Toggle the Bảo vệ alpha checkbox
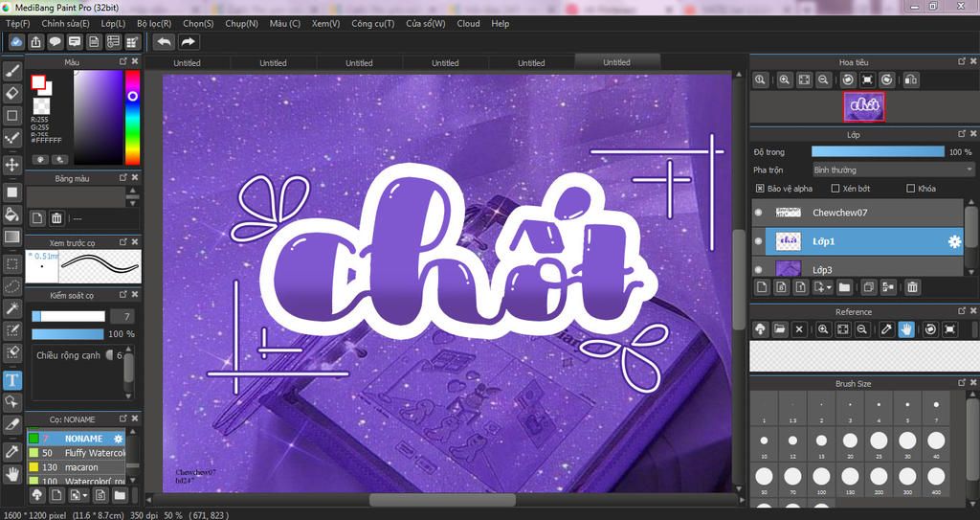980x520 pixels. [760, 189]
